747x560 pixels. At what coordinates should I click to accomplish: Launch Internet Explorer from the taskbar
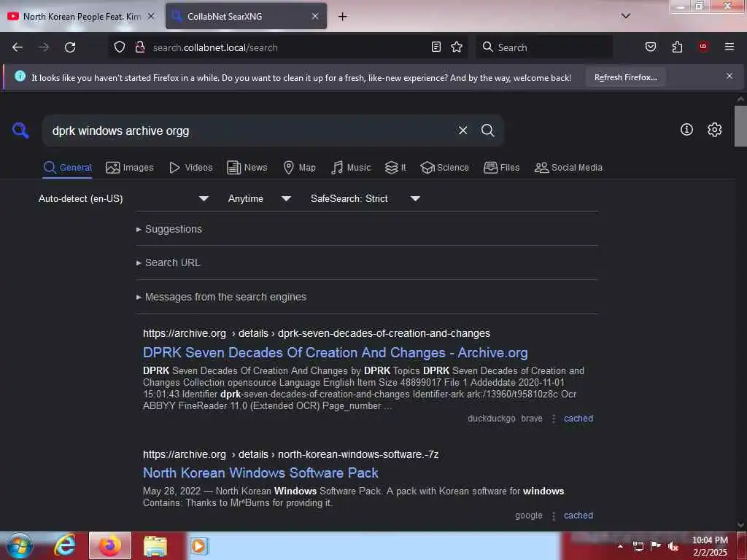pos(65,545)
